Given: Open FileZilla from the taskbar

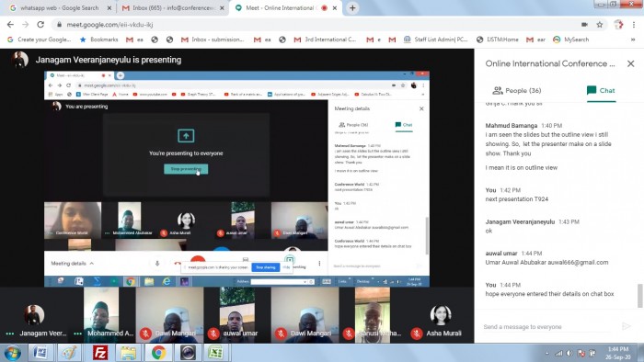Looking at the screenshot, I should coord(99,352).
